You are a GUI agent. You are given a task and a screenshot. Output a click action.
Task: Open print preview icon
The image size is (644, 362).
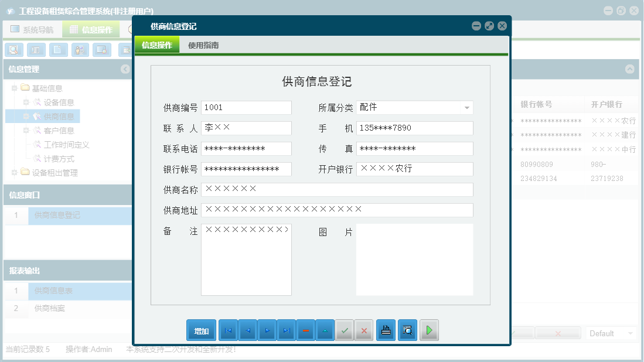coord(407,330)
